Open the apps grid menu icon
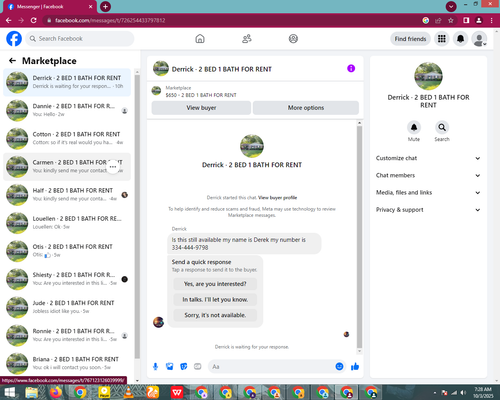Image resolution: width=500 pixels, height=400 pixels. click(442, 39)
